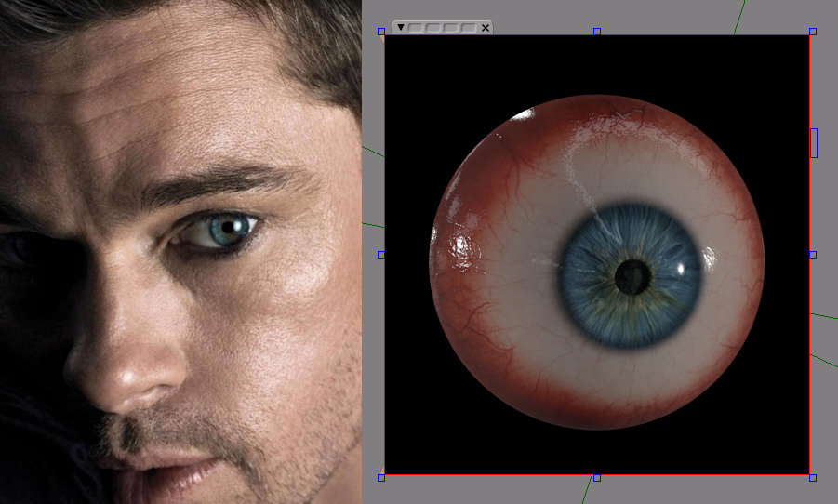838x504 pixels.
Task: Click the tall blue rectangle handle on right edge
Action: [x=814, y=143]
